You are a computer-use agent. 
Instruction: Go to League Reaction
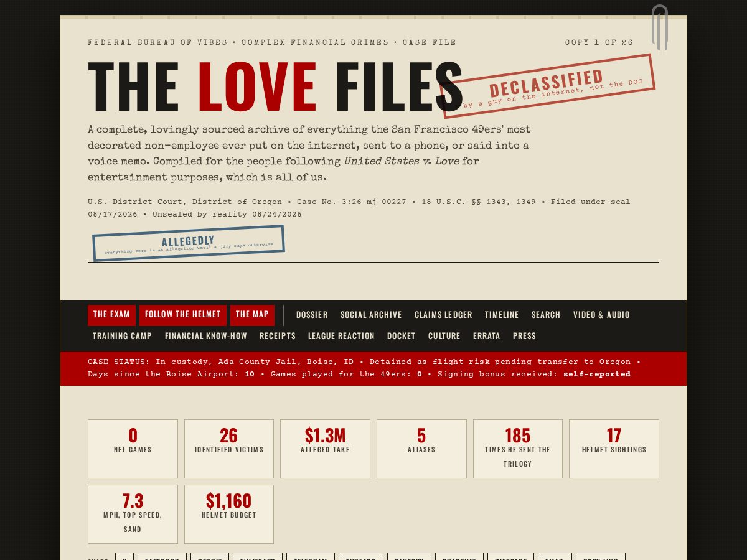pos(341,336)
